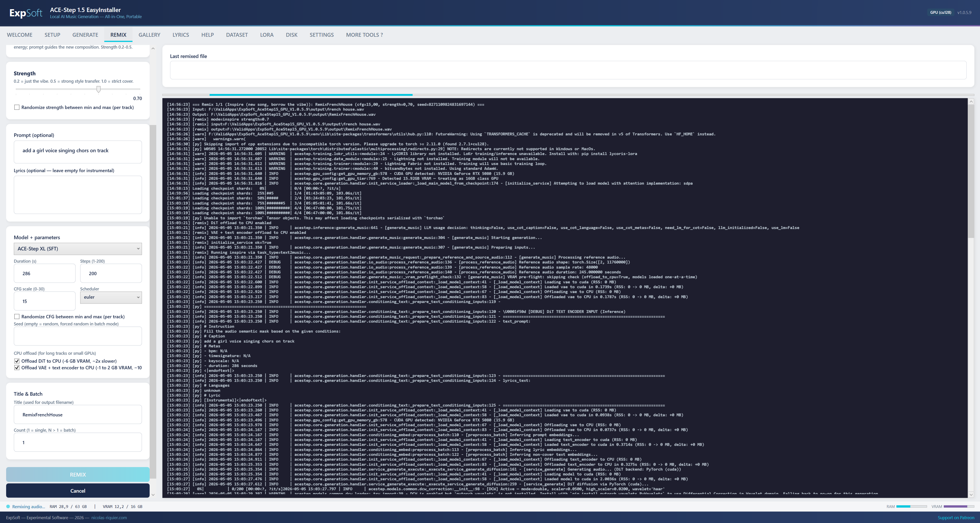Click the RAM usage bar in status bar
The width and height of the screenshot is (980, 523).
[912, 506]
